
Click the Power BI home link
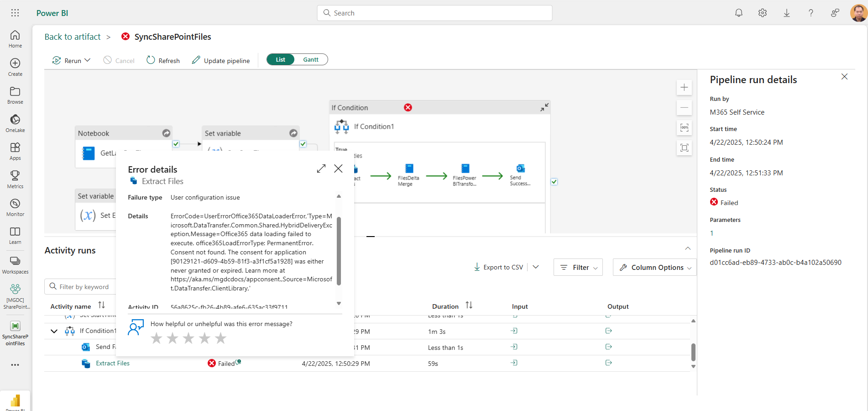[52, 13]
